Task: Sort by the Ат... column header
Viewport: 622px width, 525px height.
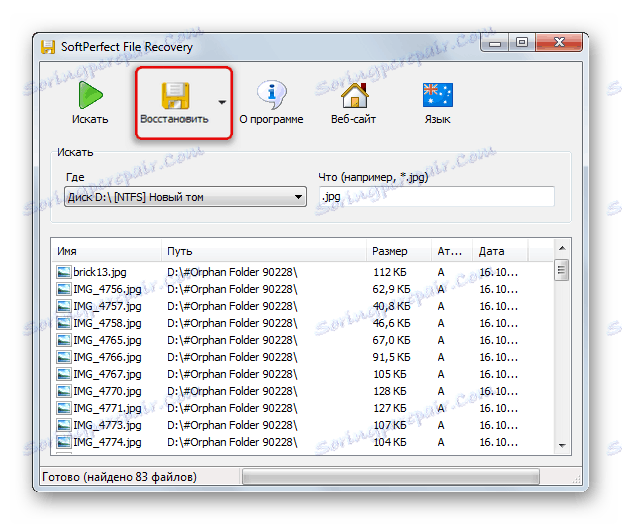Action: pyautogui.click(x=452, y=251)
